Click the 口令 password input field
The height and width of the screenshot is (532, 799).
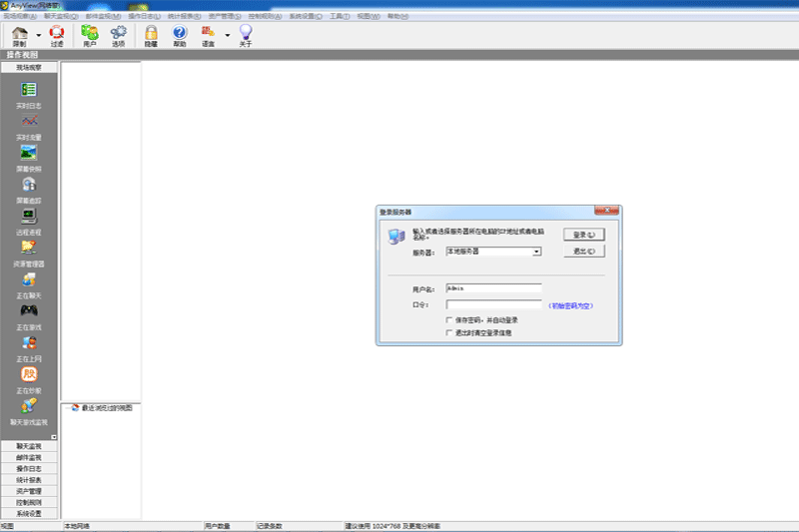(x=493, y=304)
